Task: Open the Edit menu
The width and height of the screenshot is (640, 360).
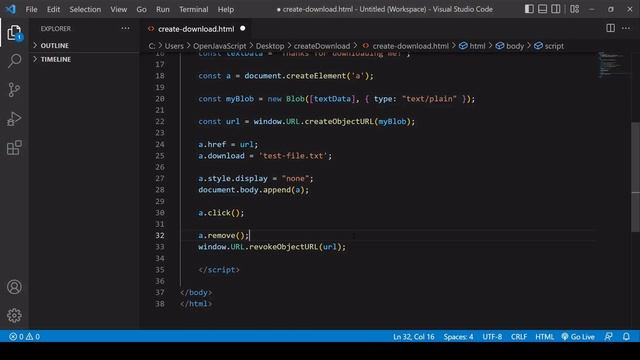Action: pos(53,9)
